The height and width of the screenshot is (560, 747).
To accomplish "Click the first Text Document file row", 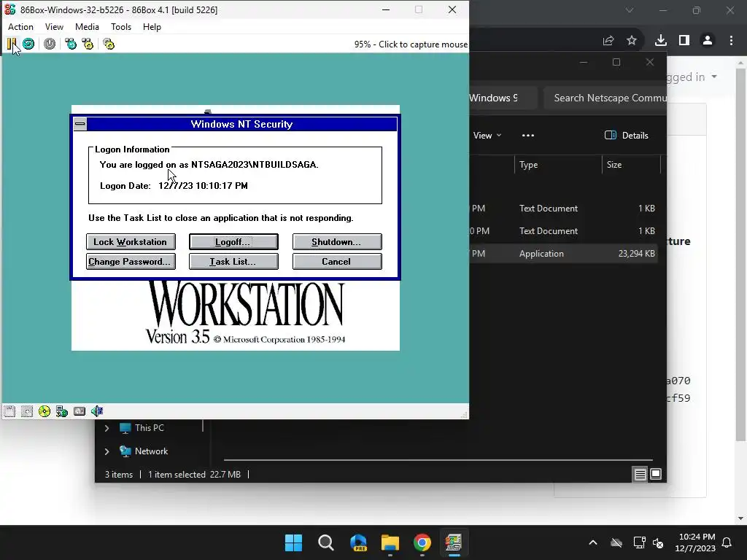I will pos(564,208).
